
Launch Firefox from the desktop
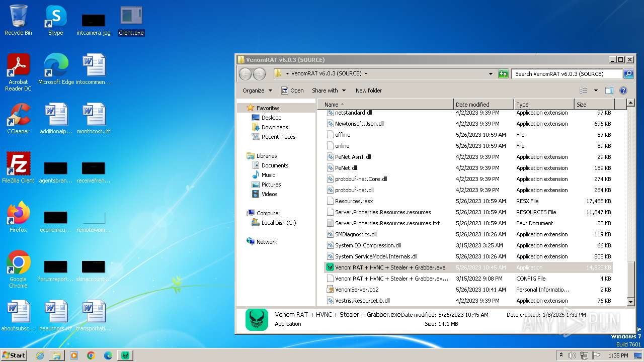[x=18, y=218]
